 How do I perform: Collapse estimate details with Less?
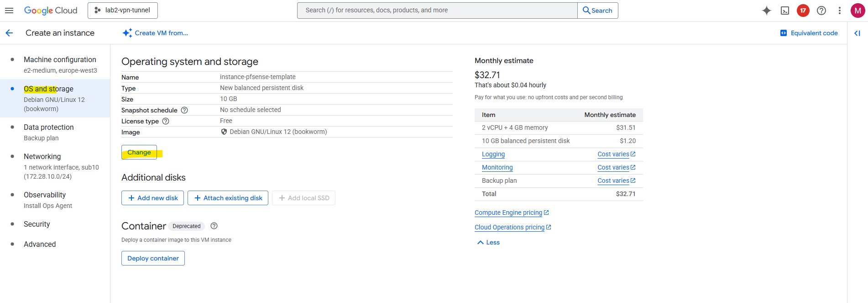click(488, 242)
